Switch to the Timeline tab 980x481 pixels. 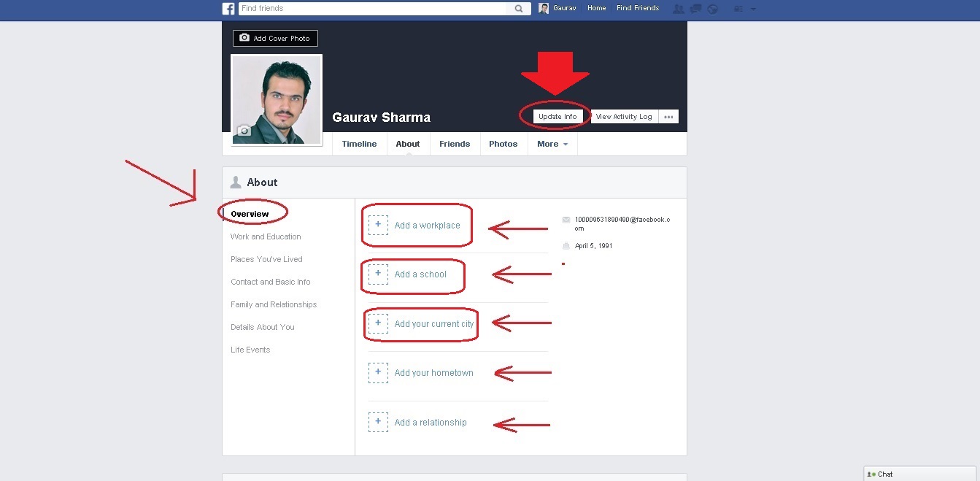coord(359,144)
